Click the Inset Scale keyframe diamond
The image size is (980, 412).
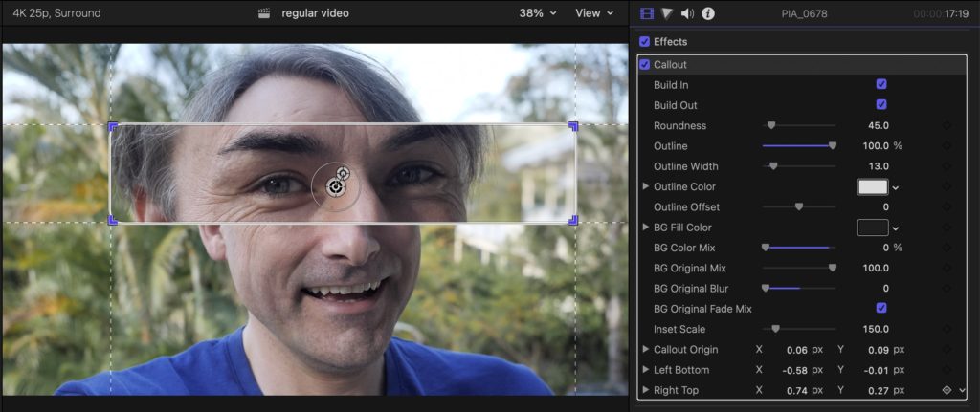point(947,329)
